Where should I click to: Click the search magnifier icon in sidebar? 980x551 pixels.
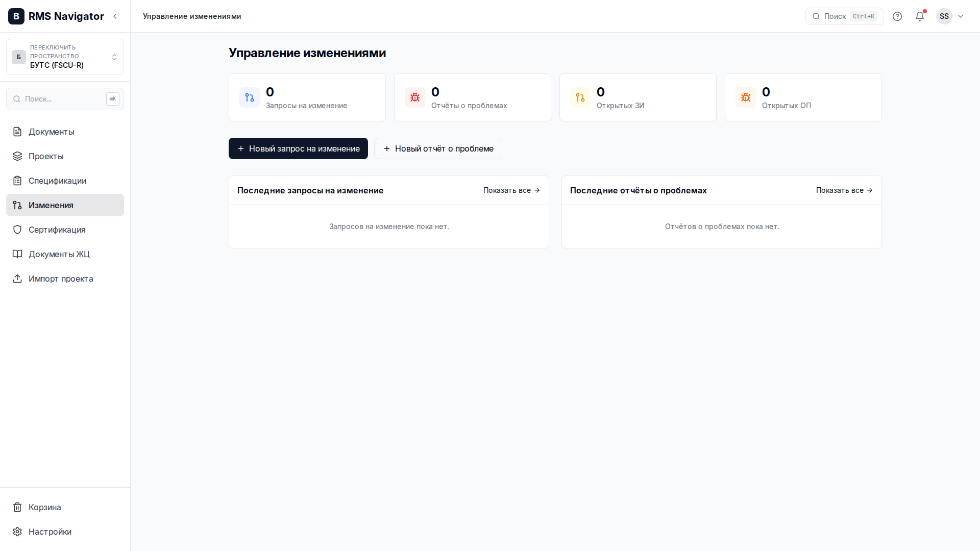tap(17, 99)
